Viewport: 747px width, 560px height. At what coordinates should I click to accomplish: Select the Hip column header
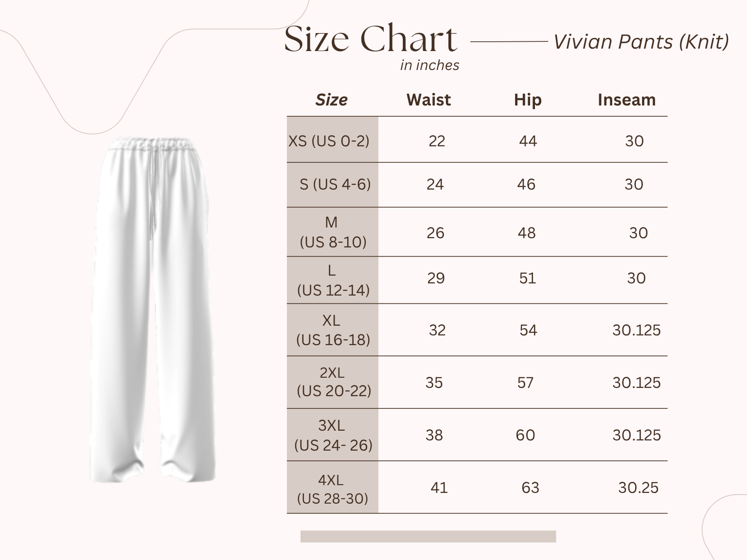pyautogui.click(x=528, y=100)
